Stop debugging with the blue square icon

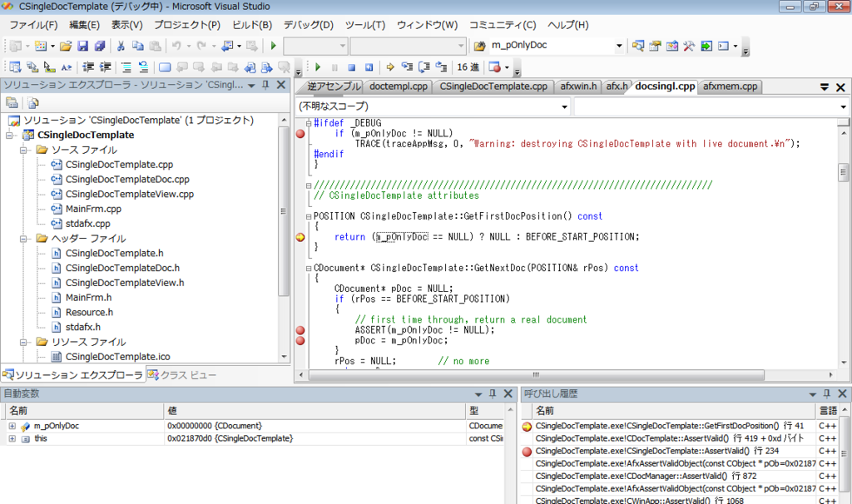pos(352,67)
